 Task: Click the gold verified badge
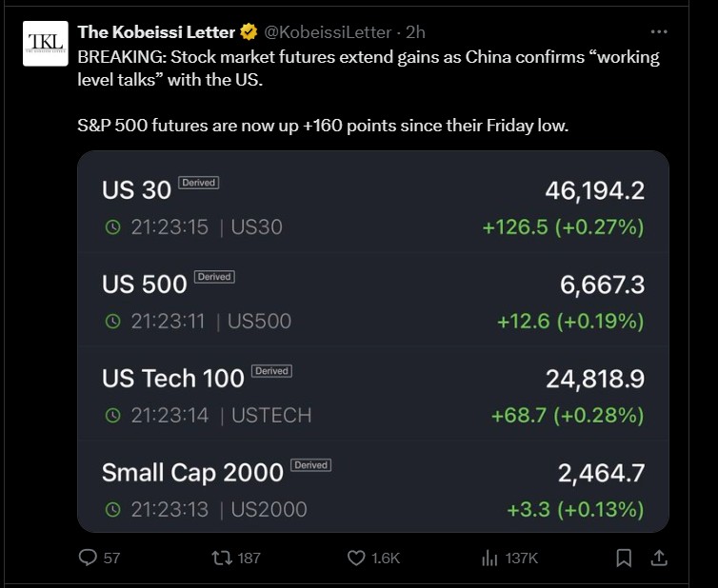pyautogui.click(x=249, y=32)
